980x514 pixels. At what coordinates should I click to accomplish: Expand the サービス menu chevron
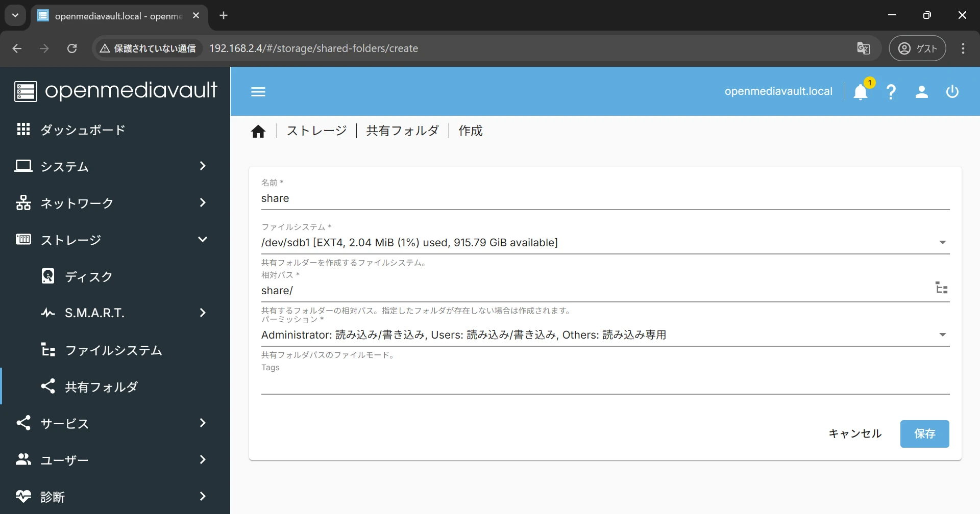(203, 423)
